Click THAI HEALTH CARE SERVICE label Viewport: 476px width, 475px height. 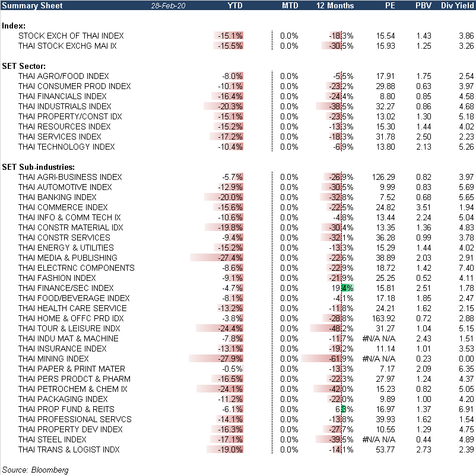click(72, 308)
